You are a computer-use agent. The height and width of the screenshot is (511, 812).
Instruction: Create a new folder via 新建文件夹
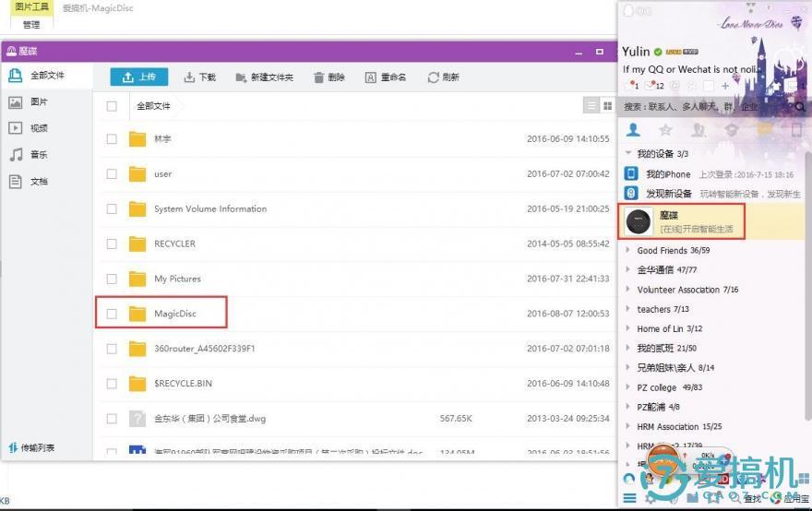(264, 77)
